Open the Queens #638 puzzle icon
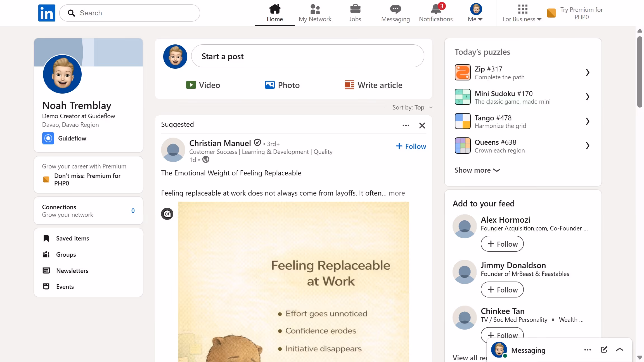The height and width of the screenshot is (362, 644). point(463,146)
